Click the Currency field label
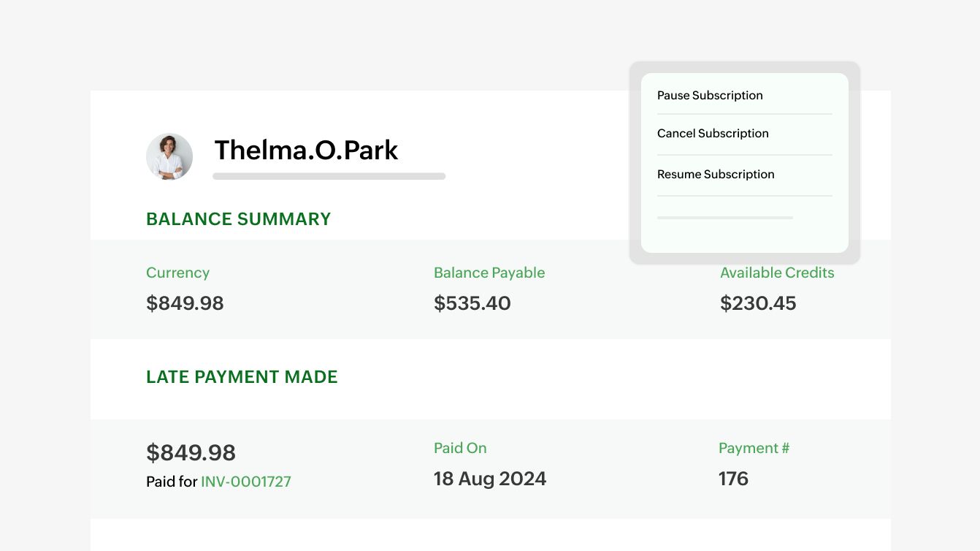 (177, 273)
